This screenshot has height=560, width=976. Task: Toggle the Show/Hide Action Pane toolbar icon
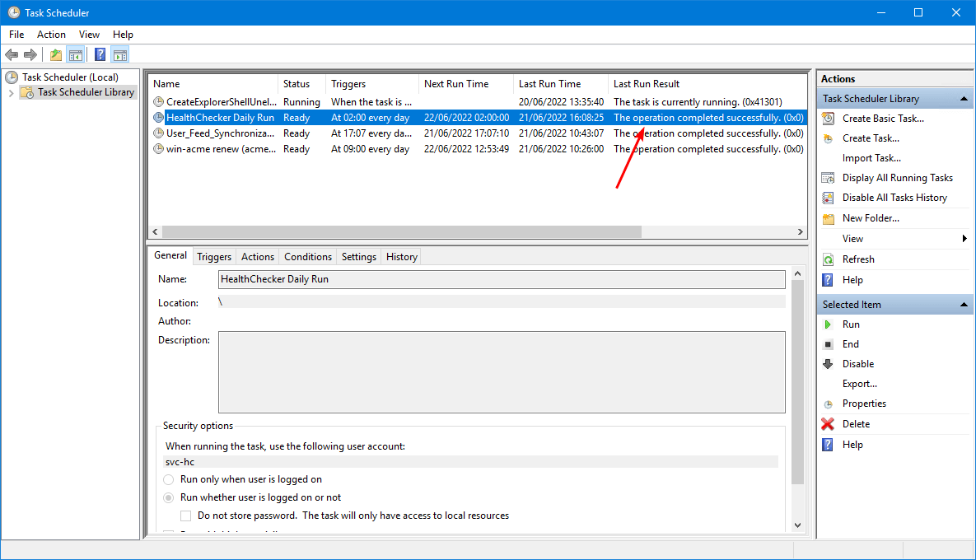coord(120,54)
